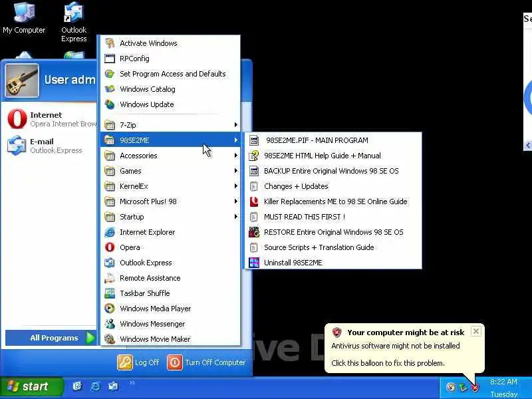
Task: Expand the Microsoft Plus! 98 submenu arrow
Action: click(x=236, y=201)
